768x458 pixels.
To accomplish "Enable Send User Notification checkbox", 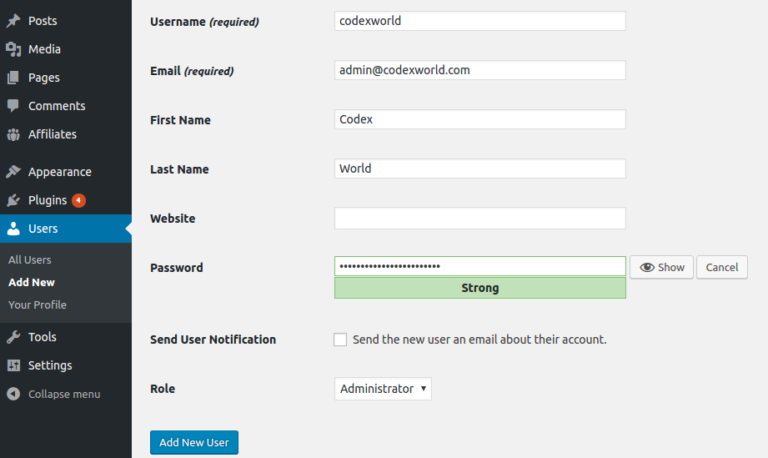I will (x=340, y=339).
